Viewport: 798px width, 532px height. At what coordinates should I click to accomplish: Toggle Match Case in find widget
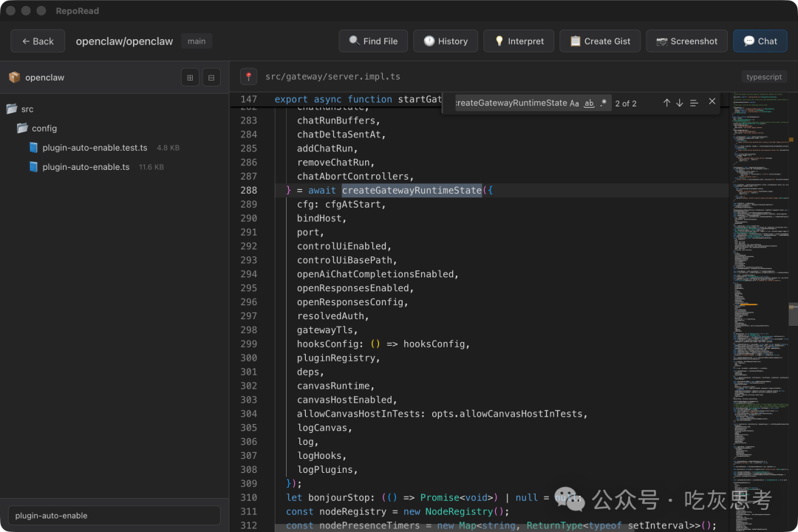(x=574, y=103)
